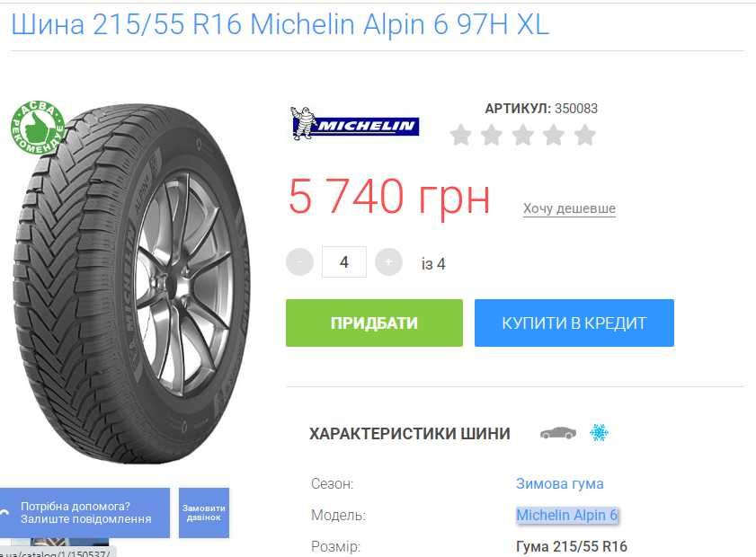756x557 pixels.
Task: Click the green Придбати button
Action: coord(374,323)
